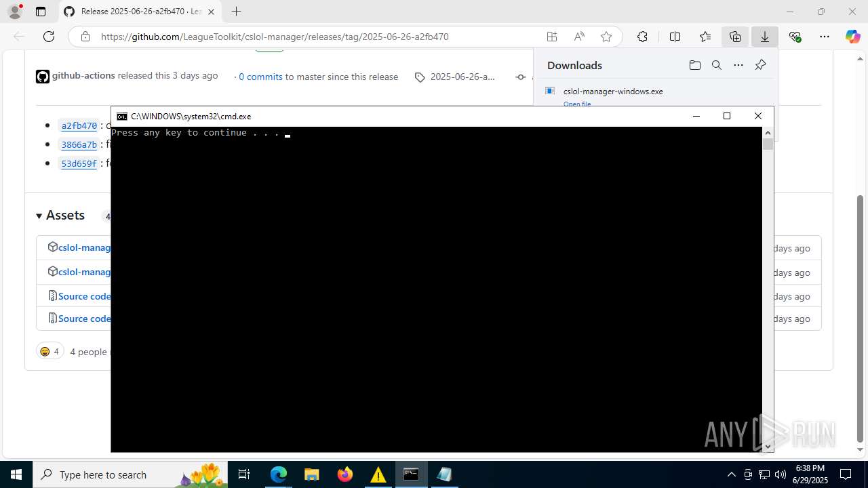Select the cmd.exe taskbar button
This screenshot has height=488, width=868.
tap(411, 474)
